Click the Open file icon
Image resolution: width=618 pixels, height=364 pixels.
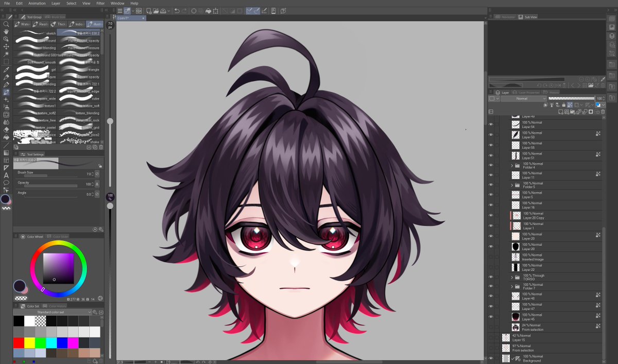(155, 11)
